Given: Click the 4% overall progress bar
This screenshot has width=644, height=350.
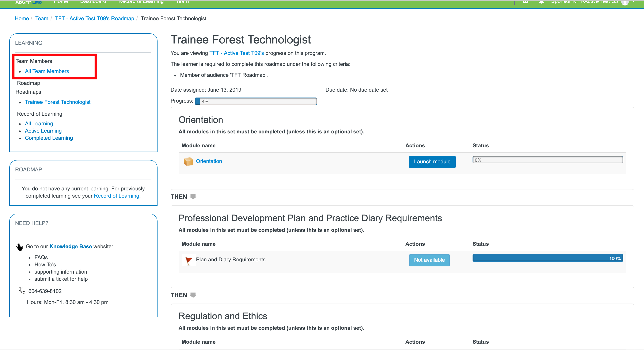Looking at the screenshot, I should [x=255, y=101].
